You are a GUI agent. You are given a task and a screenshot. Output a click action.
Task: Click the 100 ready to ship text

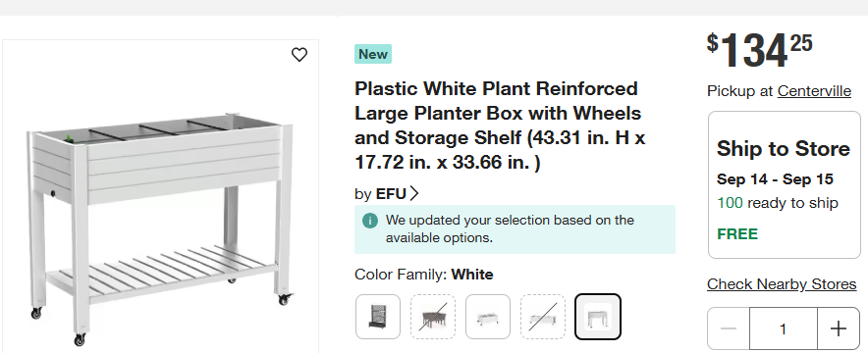(x=778, y=203)
